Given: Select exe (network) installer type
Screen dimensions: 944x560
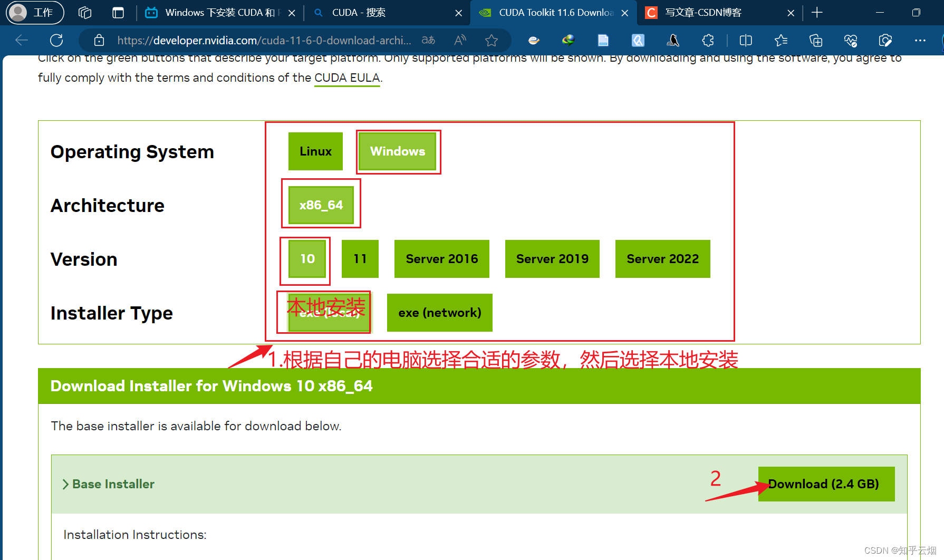Looking at the screenshot, I should coord(440,313).
